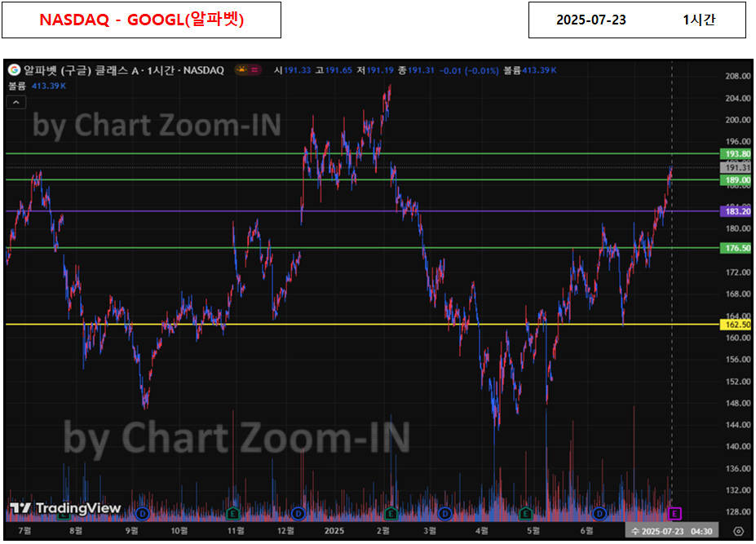Click the 172.00 price axis label
The height and width of the screenshot is (544, 756).
tap(738, 272)
